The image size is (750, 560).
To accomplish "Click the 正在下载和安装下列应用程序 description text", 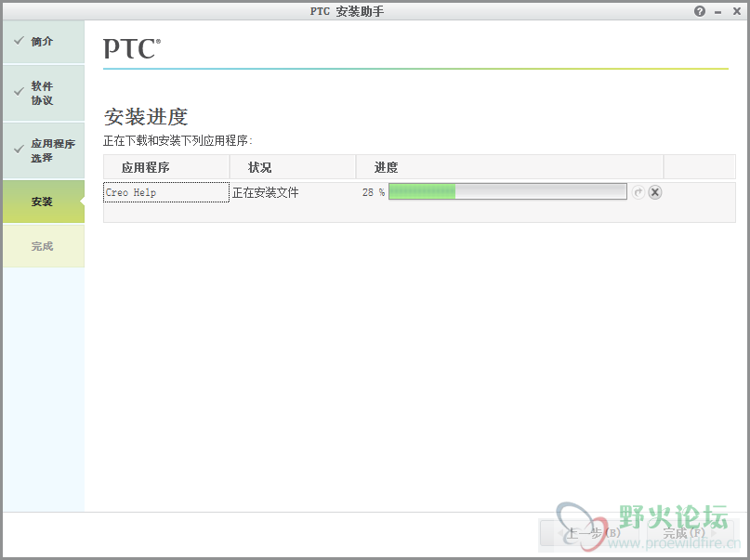I will coord(178,140).
